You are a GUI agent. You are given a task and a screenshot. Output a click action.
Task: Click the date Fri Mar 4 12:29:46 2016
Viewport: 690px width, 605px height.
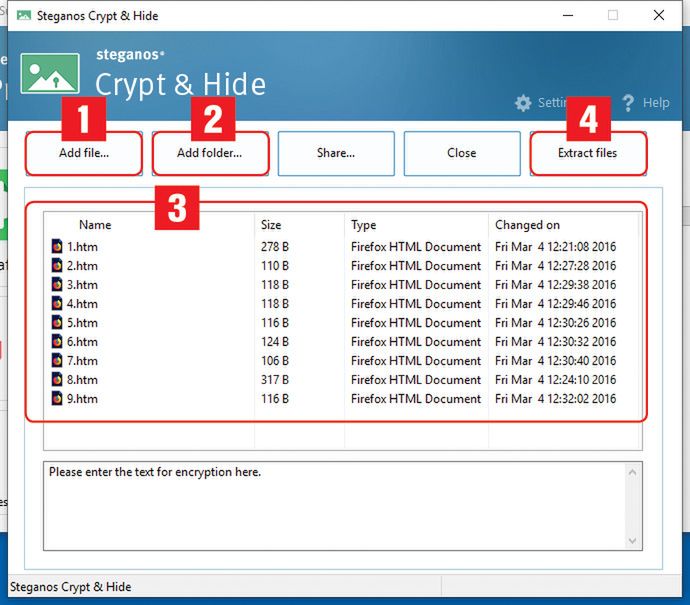point(555,304)
